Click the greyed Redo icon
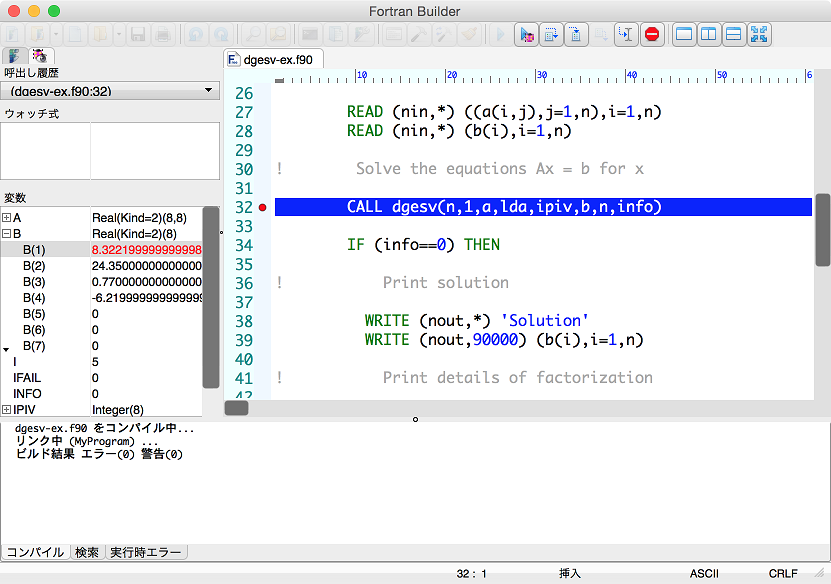 point(221,35)
